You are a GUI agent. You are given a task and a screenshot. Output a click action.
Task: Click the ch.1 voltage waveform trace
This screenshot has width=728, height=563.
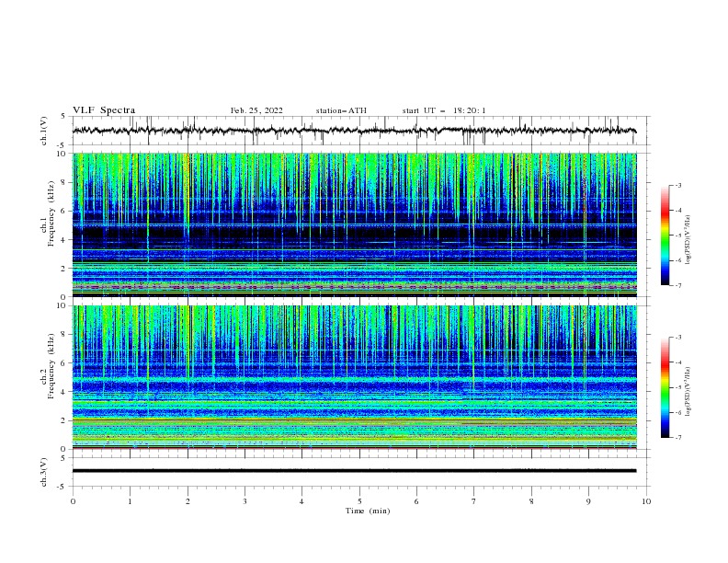[x=354, y=131]
